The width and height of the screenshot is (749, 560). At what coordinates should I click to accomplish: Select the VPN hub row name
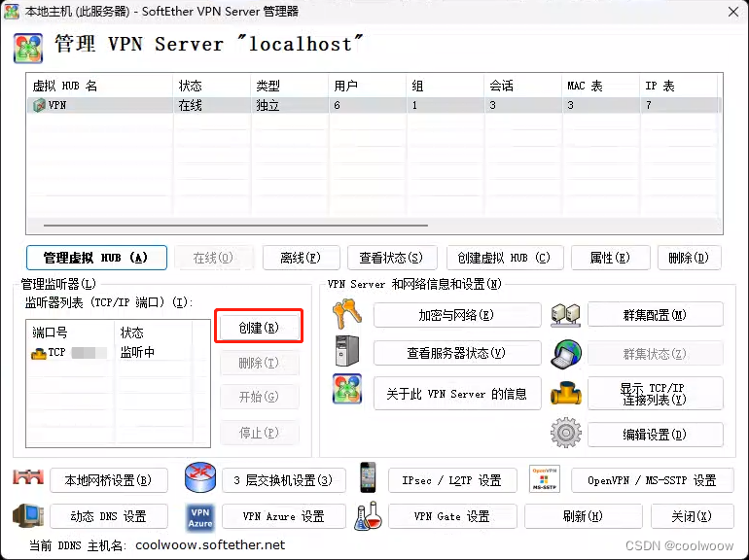[57, 105]
